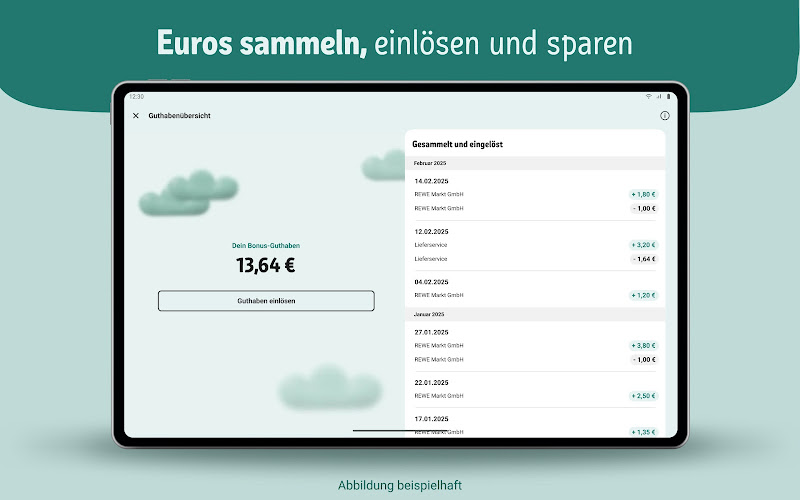This screenshot has width=800, height=500.
Task: Open the 12.02.2025 date entry
Action: coord(432,232)
